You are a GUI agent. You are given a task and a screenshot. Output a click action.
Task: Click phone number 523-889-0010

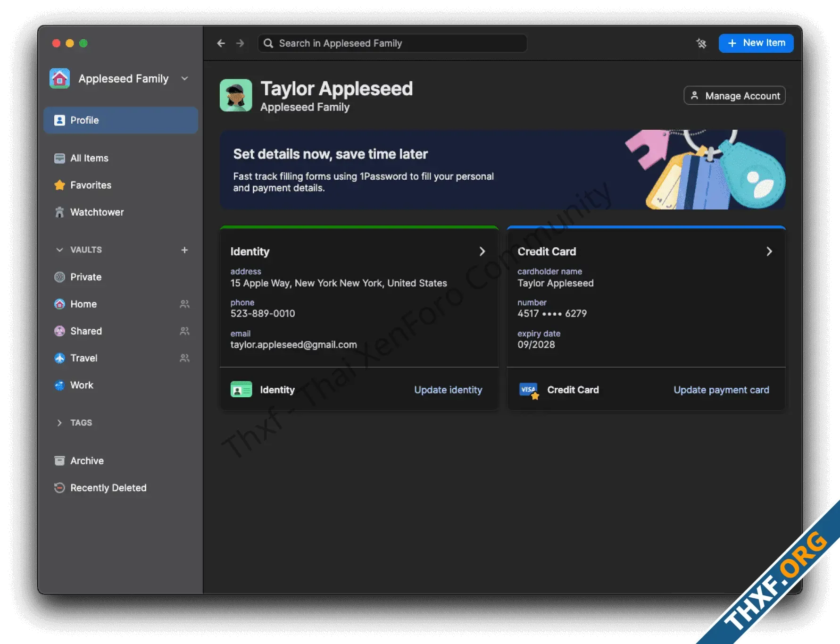[263, 314]
